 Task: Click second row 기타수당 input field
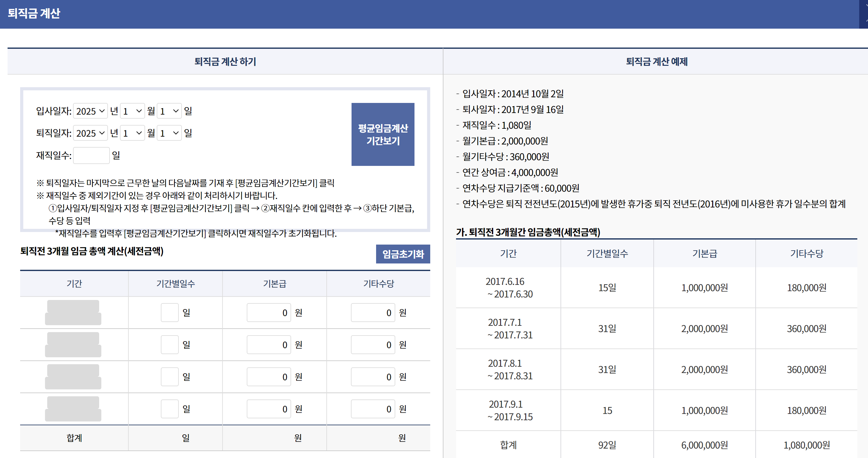tap(373, 344)
